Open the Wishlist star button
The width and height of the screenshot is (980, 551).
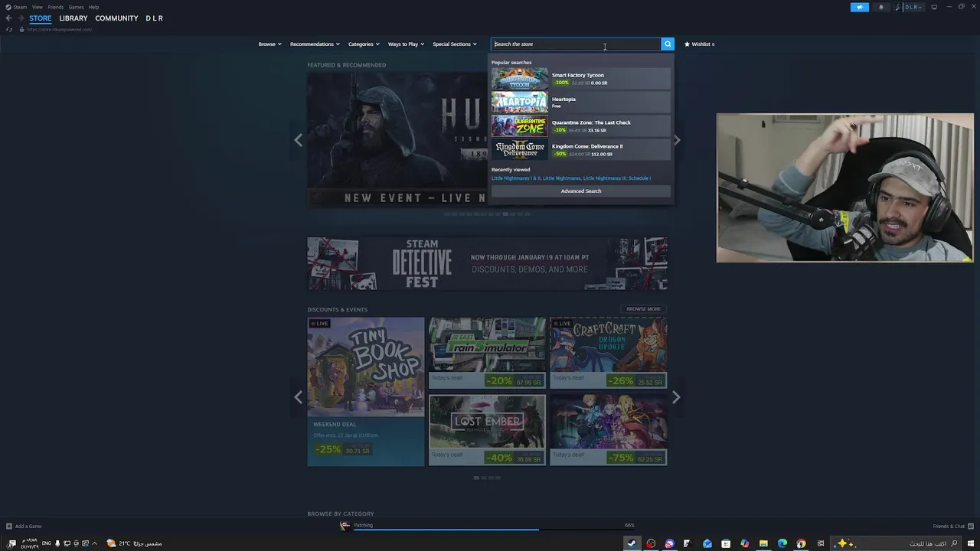[699, 44]
